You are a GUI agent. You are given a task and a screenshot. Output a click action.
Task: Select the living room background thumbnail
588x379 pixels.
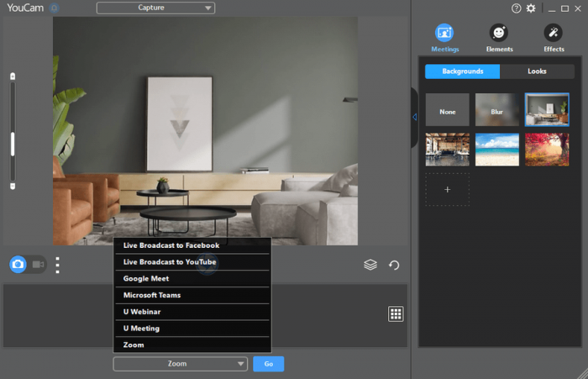pos(547,109)
